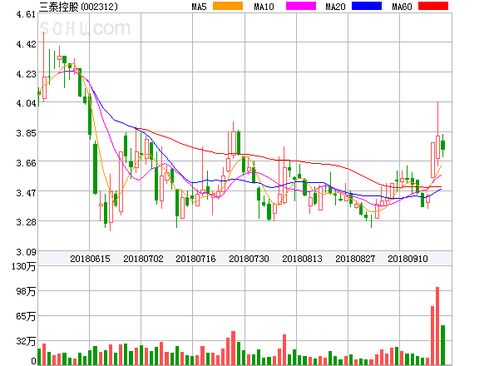Viewport: 499px width, 366px height.
Task: Click the blue MA20 legend swatch
Action: [367, 6]
